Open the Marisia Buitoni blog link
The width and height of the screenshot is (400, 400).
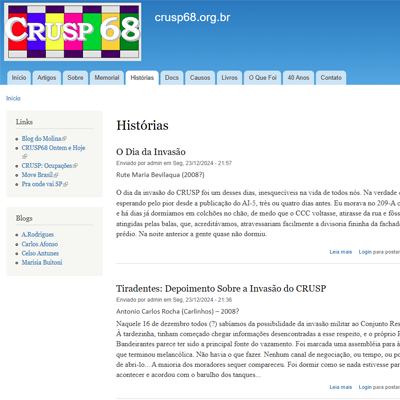pos(42,262)
